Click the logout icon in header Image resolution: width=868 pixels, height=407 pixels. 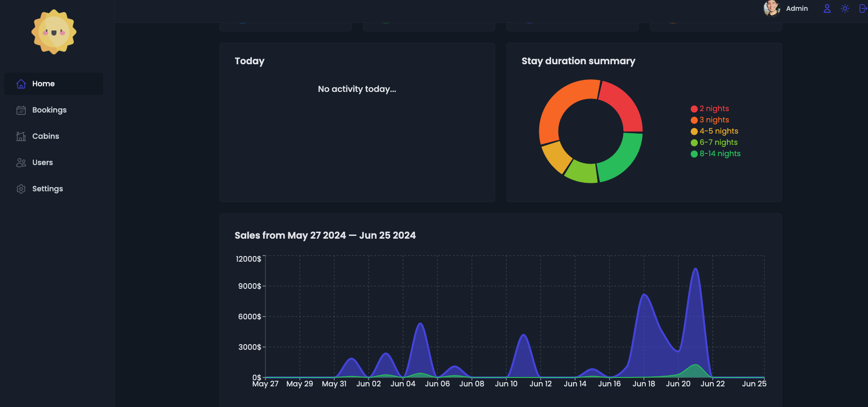[862, 8]
